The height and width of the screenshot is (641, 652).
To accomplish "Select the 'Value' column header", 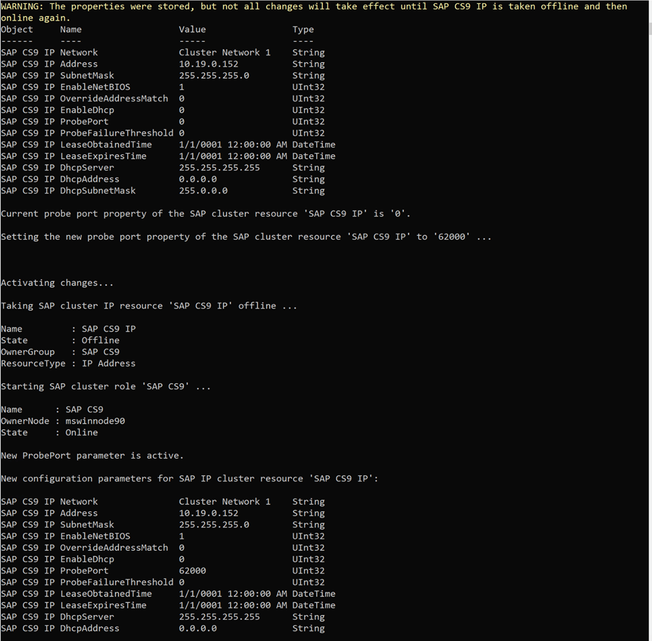I will [x=192, y=30].
